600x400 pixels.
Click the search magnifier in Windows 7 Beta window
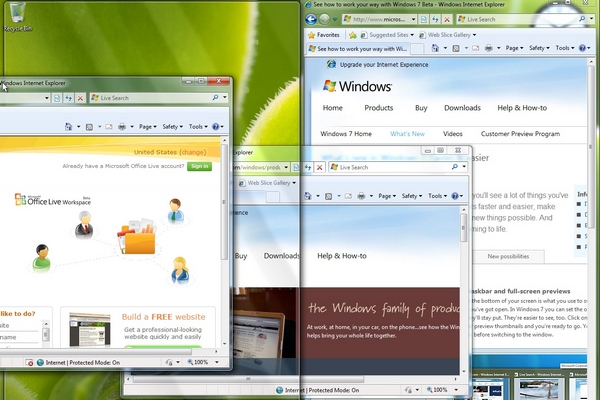pos(582,19)
